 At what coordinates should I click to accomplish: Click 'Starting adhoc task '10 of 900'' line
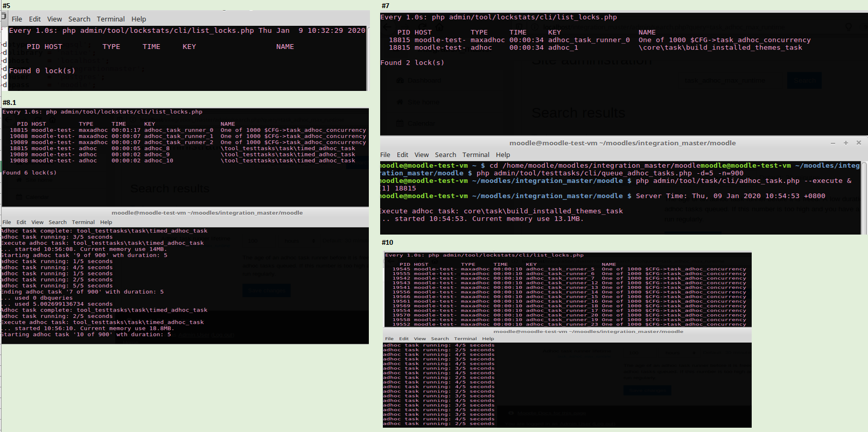tap(86, 335)
